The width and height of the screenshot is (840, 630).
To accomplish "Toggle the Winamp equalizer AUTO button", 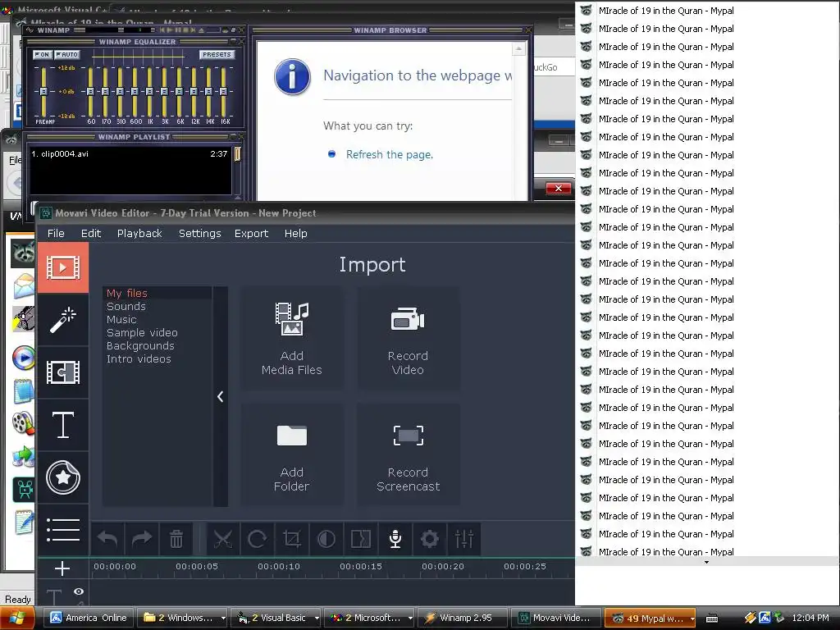I will [x=67, y=55].
